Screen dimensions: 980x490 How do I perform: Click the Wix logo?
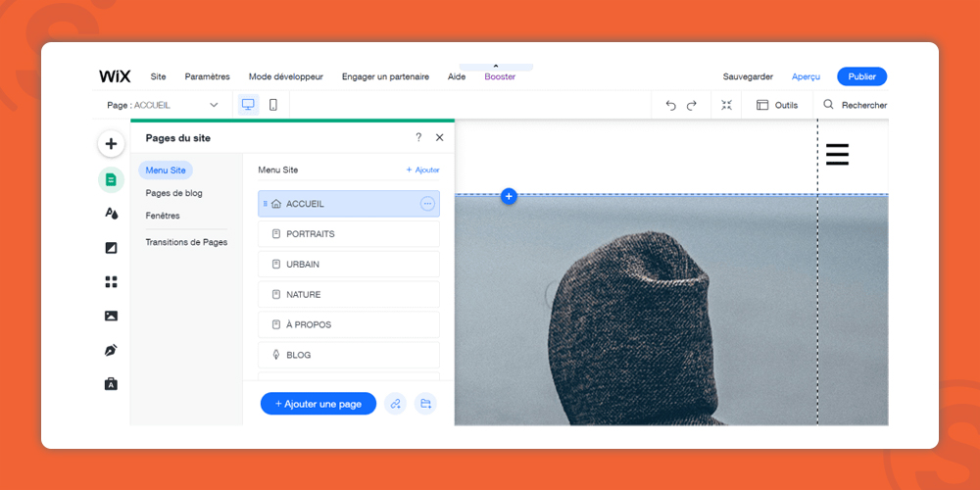click(x=115, y=76)
